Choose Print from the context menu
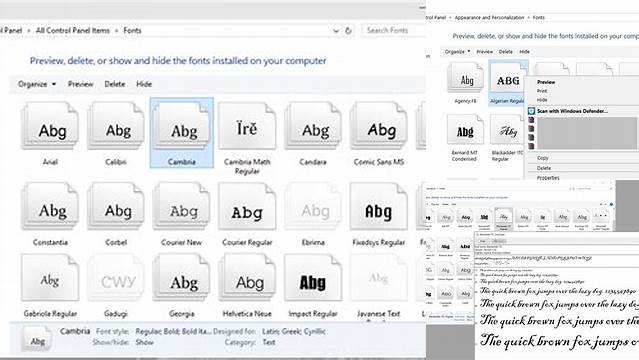This screenshot has height=360, width=639. 542,91
